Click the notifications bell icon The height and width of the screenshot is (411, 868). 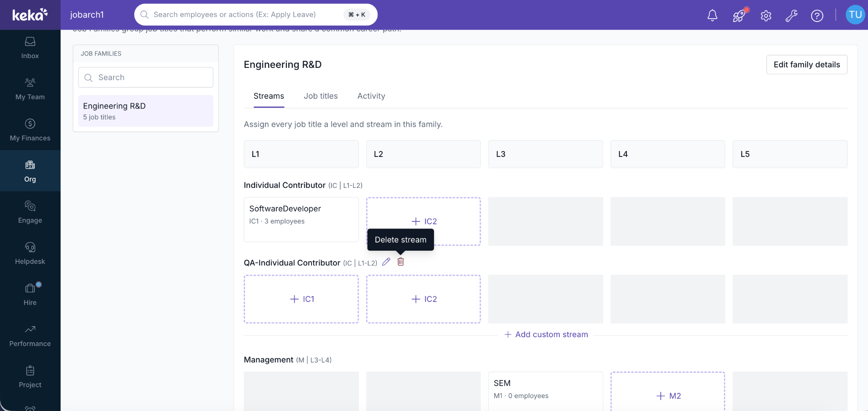(x=712, y=15)
